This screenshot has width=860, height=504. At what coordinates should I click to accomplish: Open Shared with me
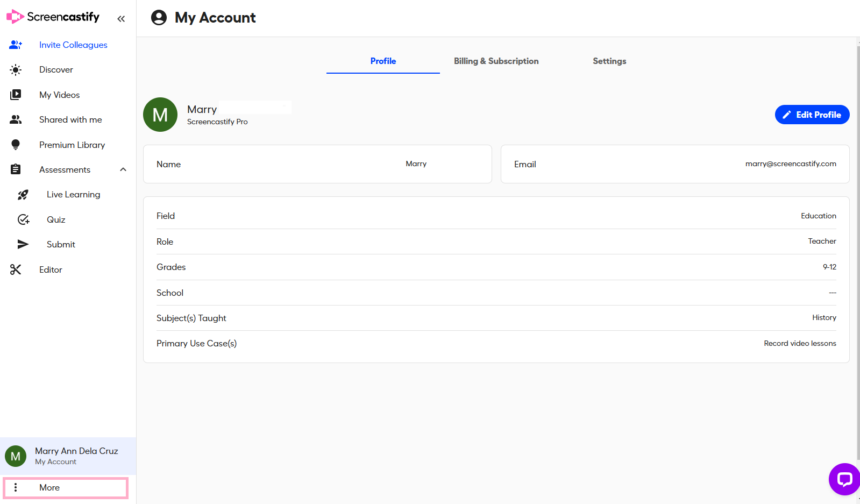pos(70,119)
